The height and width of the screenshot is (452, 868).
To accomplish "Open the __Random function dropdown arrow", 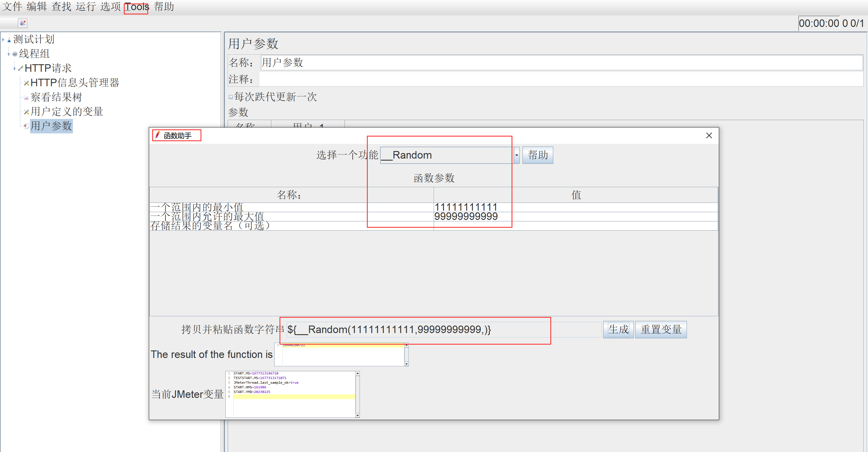I will pyautogui.click(x=516, y=155).
